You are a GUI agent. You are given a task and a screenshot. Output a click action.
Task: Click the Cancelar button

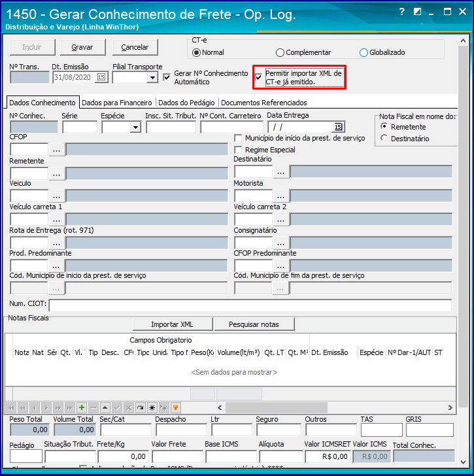point(135,47)
